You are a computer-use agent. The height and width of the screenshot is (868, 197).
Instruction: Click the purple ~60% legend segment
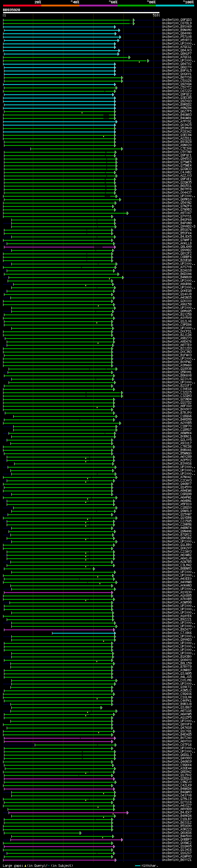point(98,6)
